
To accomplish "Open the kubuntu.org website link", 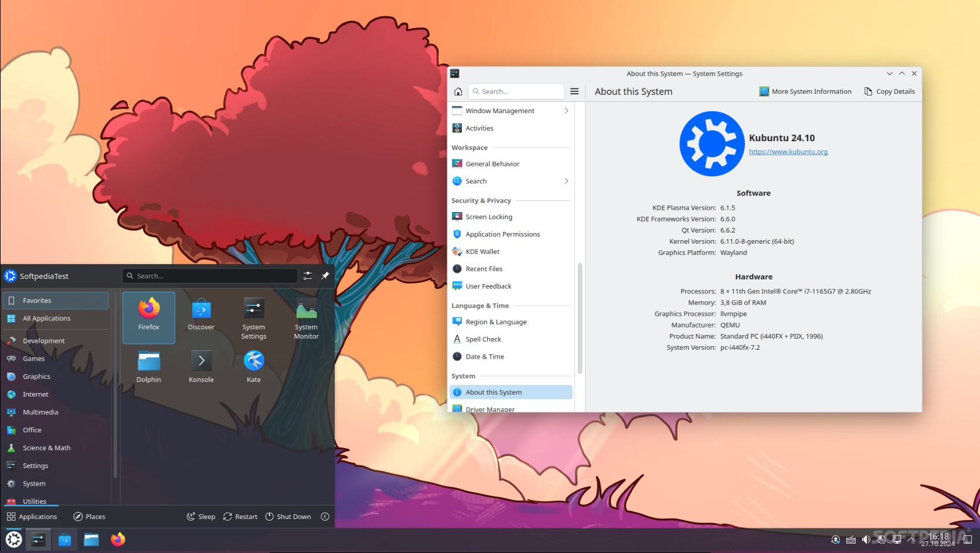I will tap(788, 152).
